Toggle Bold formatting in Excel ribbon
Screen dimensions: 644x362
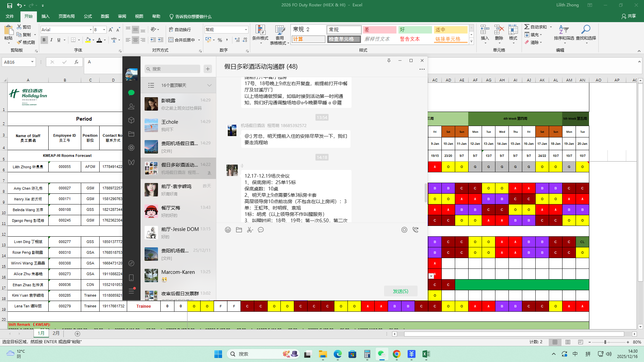44,40
